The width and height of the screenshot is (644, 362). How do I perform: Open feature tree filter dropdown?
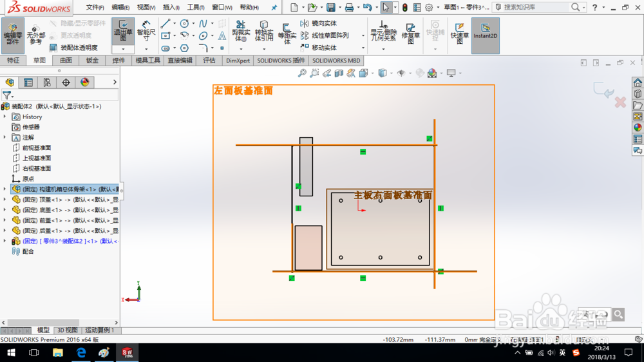coord(12,97)
